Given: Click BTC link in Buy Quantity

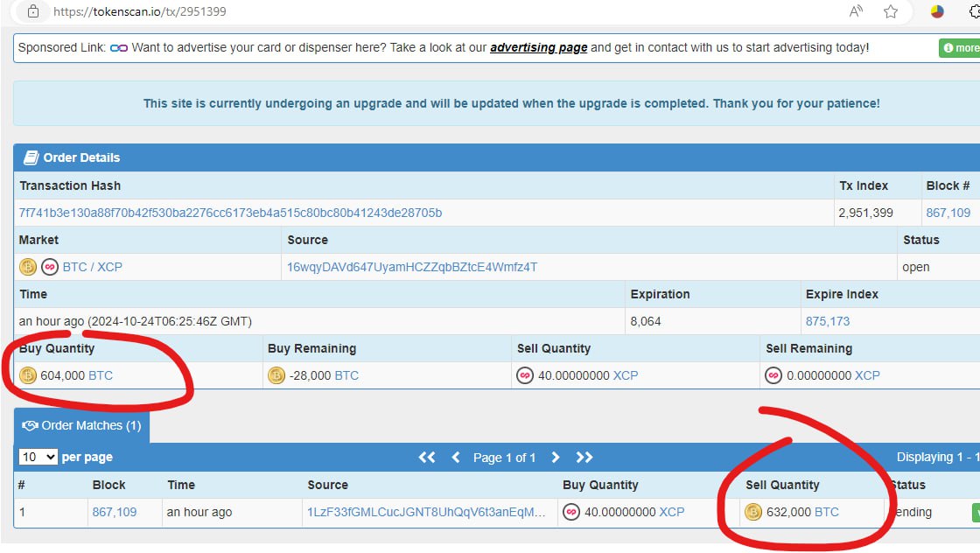Looking at the screenshot, I should pos(101,375).
